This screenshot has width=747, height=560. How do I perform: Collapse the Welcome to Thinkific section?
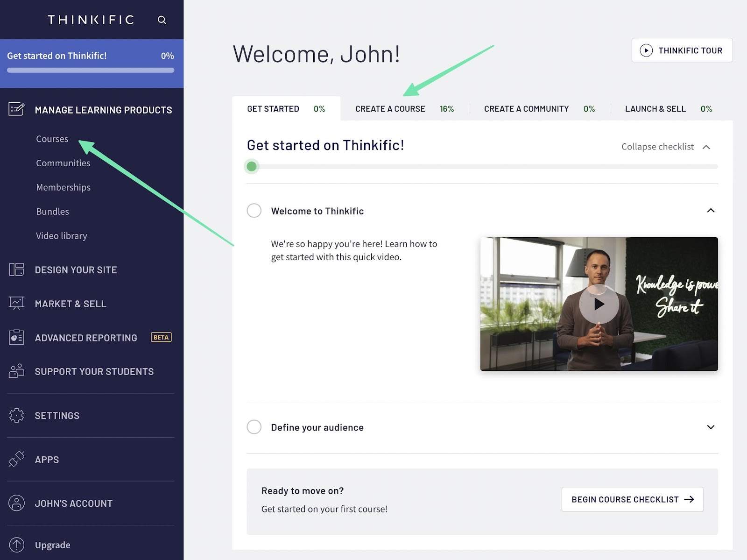click(x=711, y=211)
